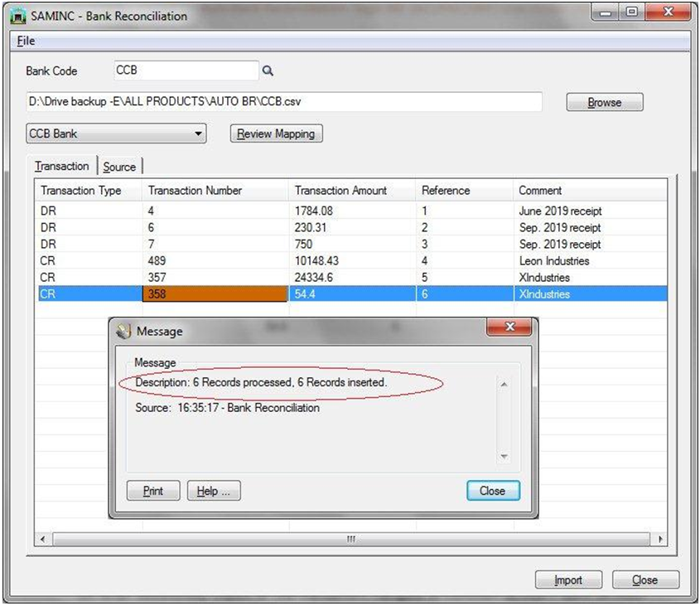700x606 pixels.
Task: Click the Review Mapping button
Action: 276,133
